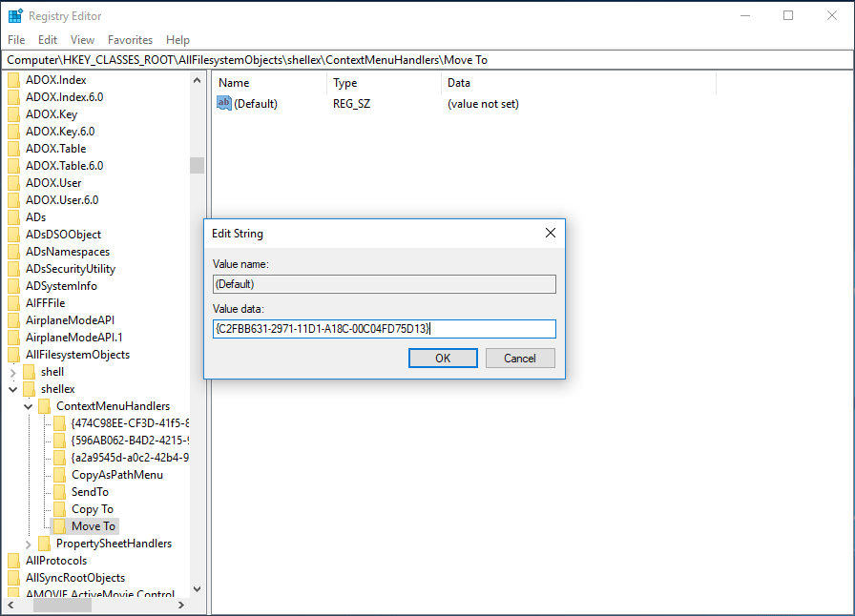Viewport: 855px width, 616px height.
Task: Select ADsNamespaces in the tree
Action: click(x=68, y=252)
